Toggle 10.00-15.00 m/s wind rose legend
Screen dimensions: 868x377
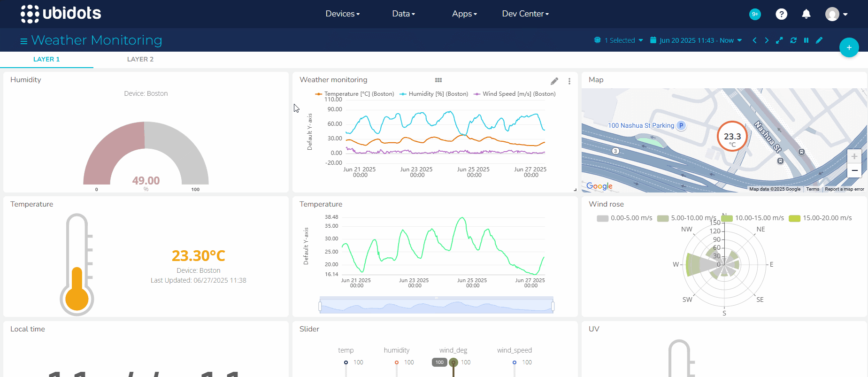click(753, 218)
